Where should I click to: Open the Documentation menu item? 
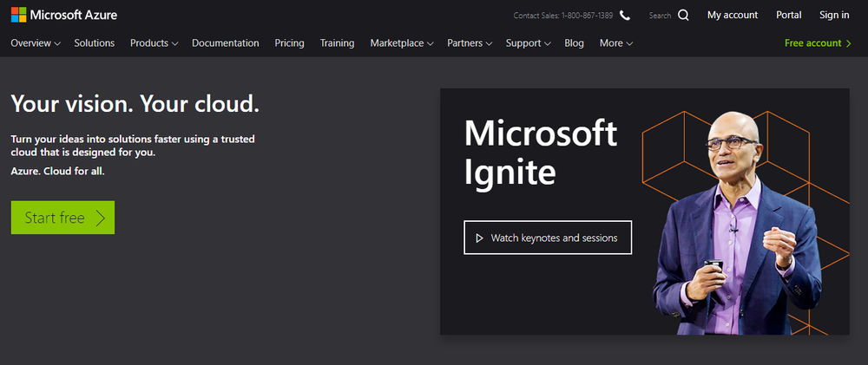(x=226, y=43)
